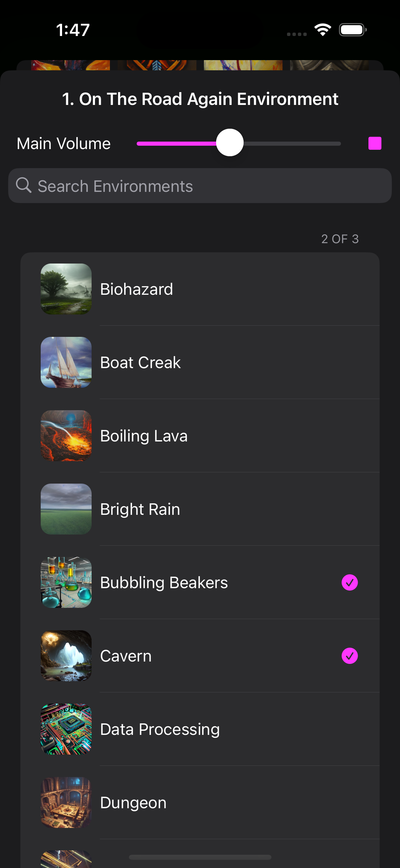
Task: Tap the Data Processing circuit thumbnail
Action: tap(66, 729)
